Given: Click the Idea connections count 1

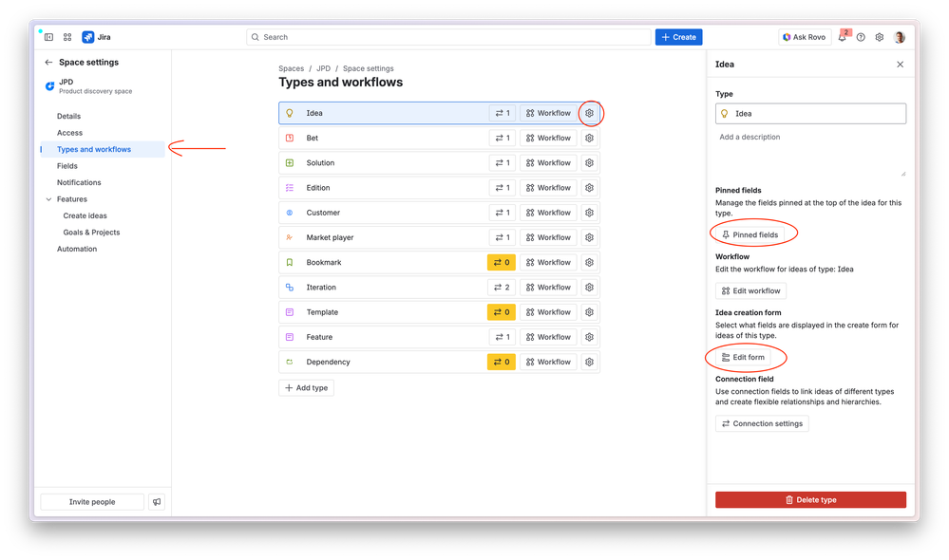Looking at the screenshot, I should coord(503,113).
